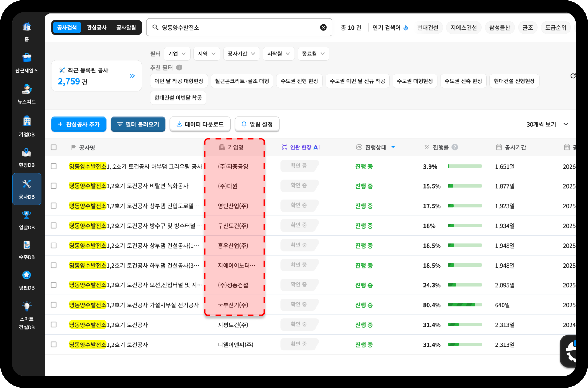Screen dimensions: 588x388
Task: Click the 데이터 다운로드 button
Action: pos(200,124)
